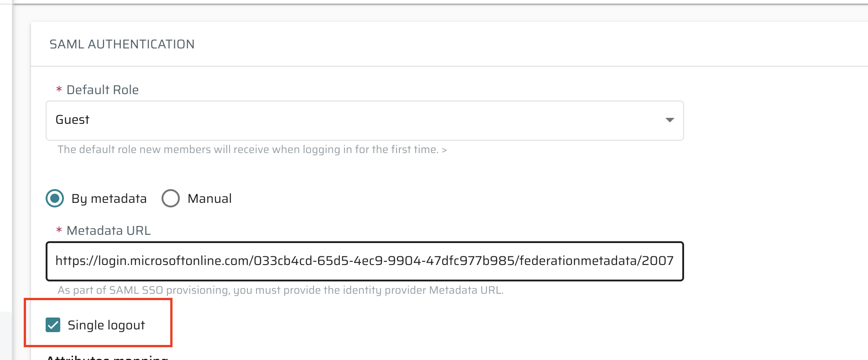Click the microsoftonline federation metadata URL text
The height and width of the screenshot is (360, 868).
click(364, 261)
